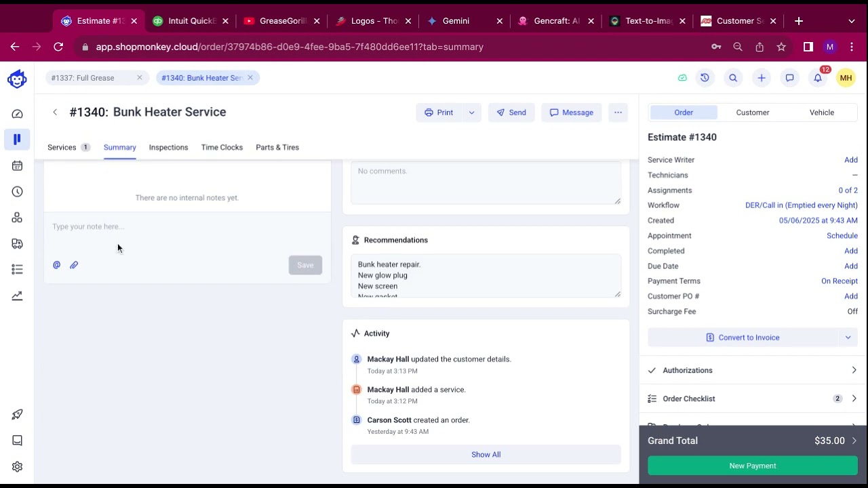Click Save note button
868x488 pixels.
coord(305,265)
